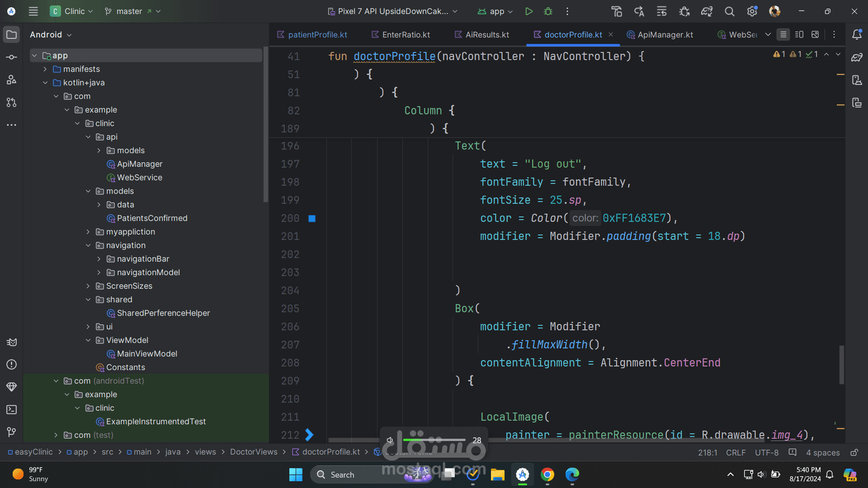Switch editor to Code-only view
868x488 pixels.
(x=783, y=35)
